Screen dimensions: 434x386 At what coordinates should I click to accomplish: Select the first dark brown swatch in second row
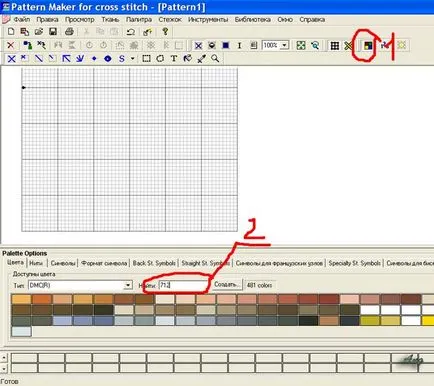click(21, 310)
